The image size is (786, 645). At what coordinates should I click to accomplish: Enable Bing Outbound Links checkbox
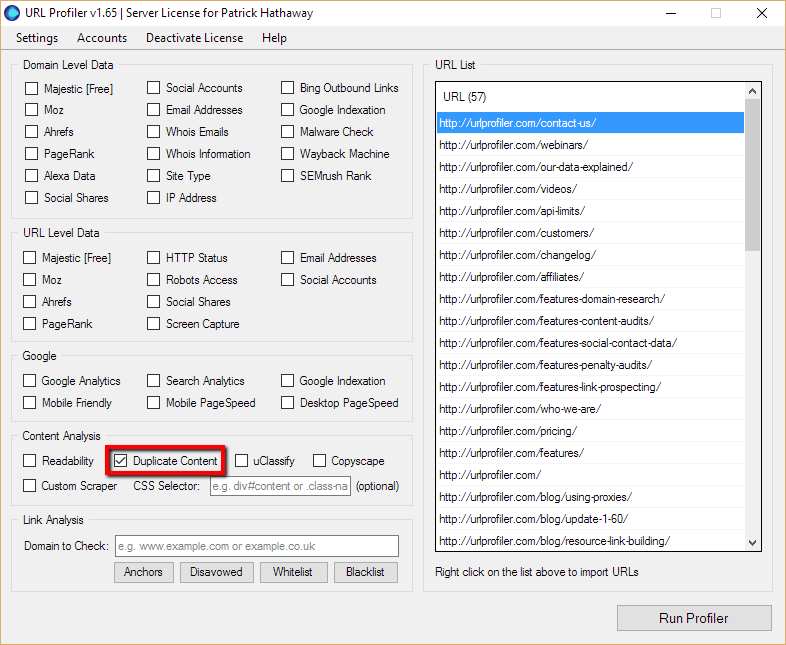click(287, 88)
